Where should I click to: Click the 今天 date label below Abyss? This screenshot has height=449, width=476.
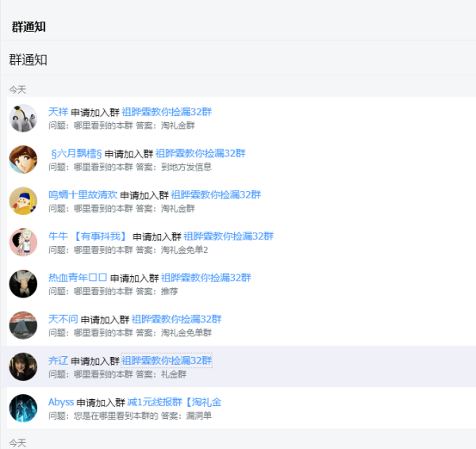17,443
